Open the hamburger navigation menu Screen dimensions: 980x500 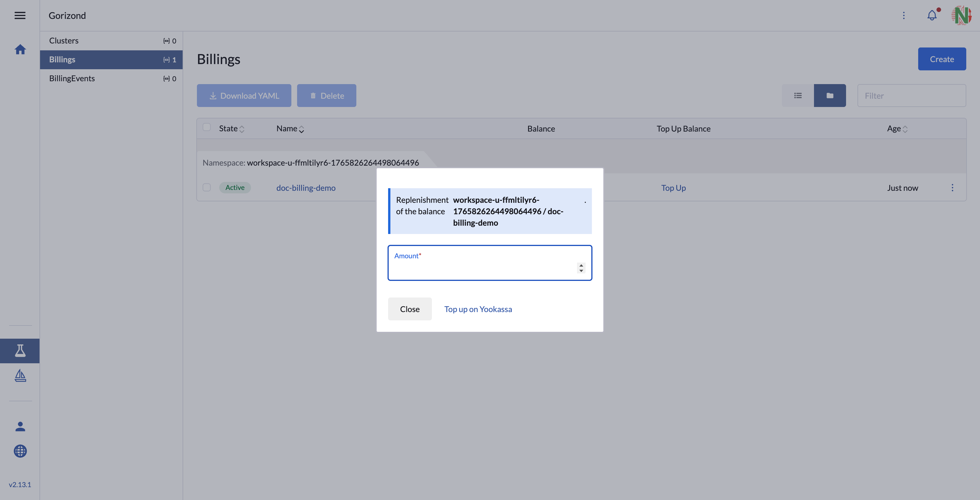20,15
